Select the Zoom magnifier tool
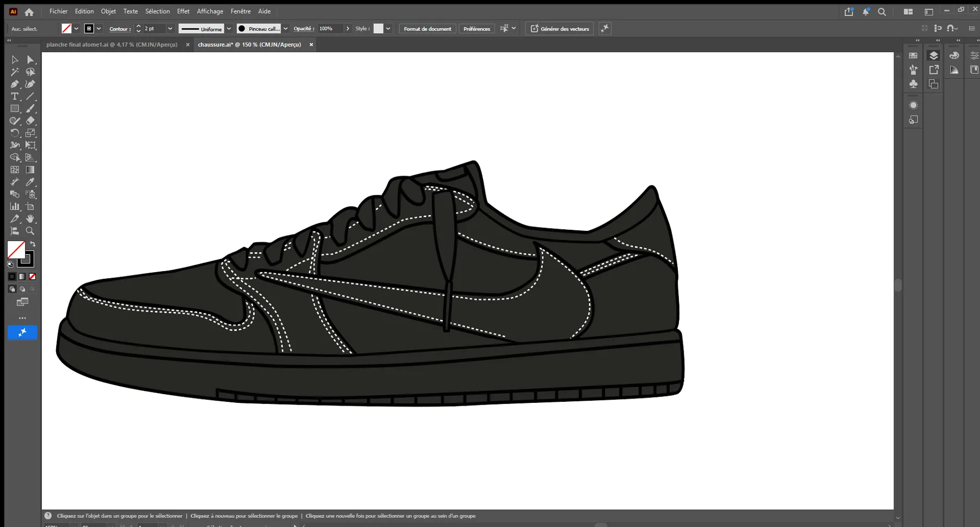Image resolution: width=980 pixels, height=527 pixels. [x=30, y=231]
